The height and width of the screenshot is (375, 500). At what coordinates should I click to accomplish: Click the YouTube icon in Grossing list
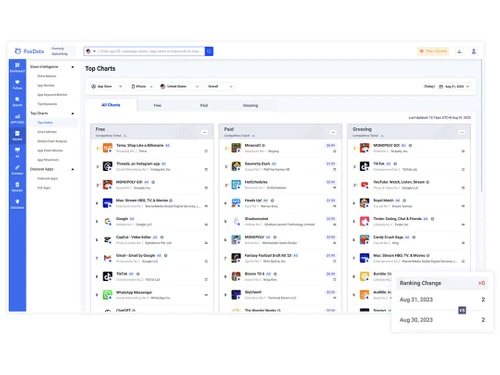[364, 184]
